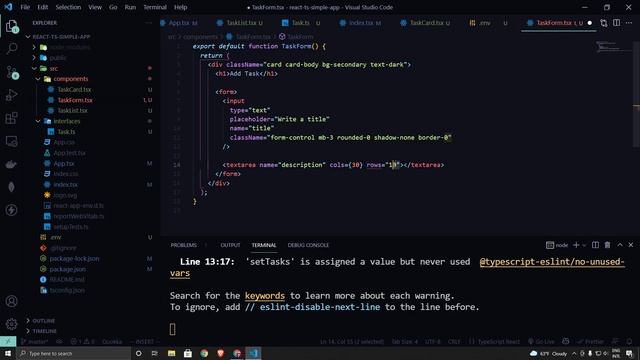640x360 pixels.
Task: Open Task.ts in interfaces folder
Action: 66,132
